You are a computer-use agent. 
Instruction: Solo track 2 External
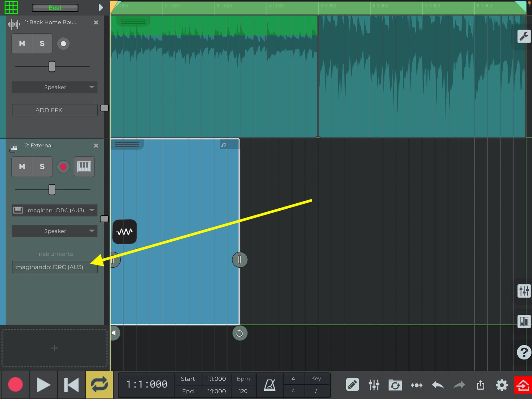[x=42, y=167]
